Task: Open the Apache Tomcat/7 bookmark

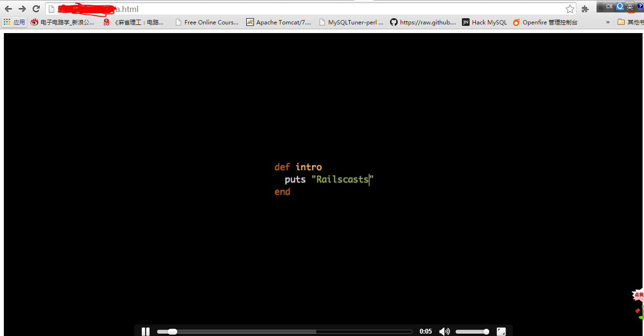Action: coord(279,22)
